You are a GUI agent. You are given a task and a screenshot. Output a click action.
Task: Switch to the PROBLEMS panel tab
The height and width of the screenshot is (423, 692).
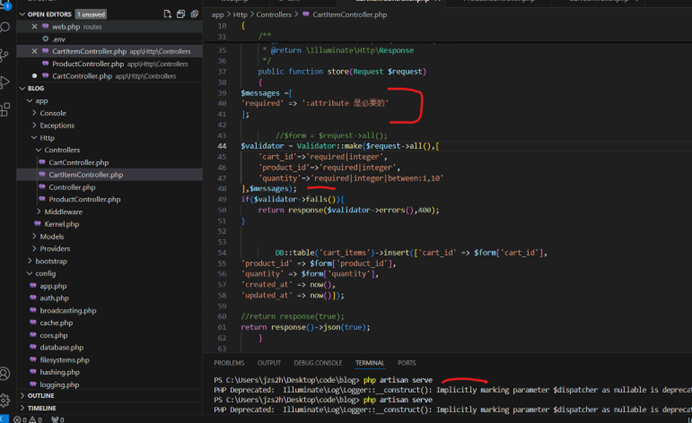coord(229,363)
